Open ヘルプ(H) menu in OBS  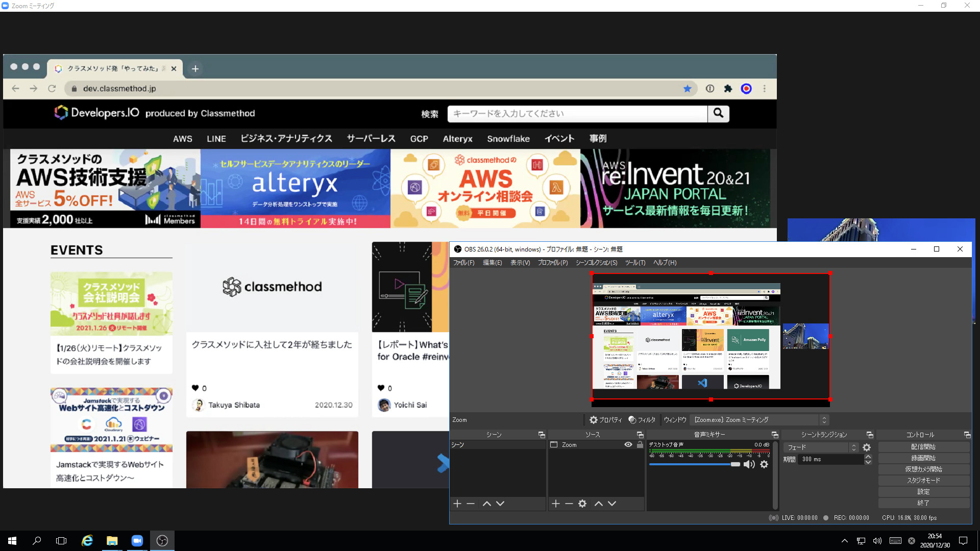[665, 263]
